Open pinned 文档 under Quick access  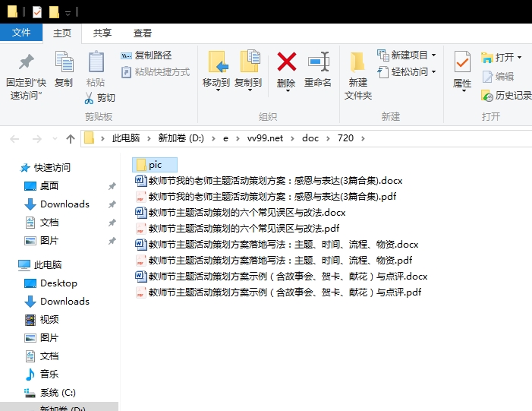(42, 223)
